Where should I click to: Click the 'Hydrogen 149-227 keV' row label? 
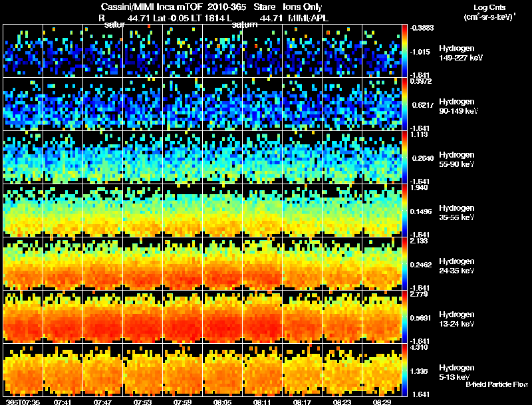pyautogui.click(x=461, y=53)
